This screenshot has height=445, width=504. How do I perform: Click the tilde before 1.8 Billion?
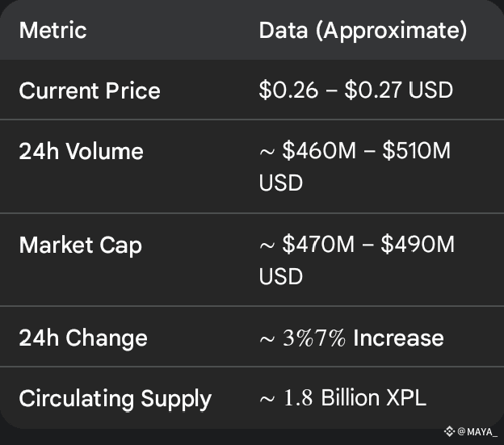point(267,399)
